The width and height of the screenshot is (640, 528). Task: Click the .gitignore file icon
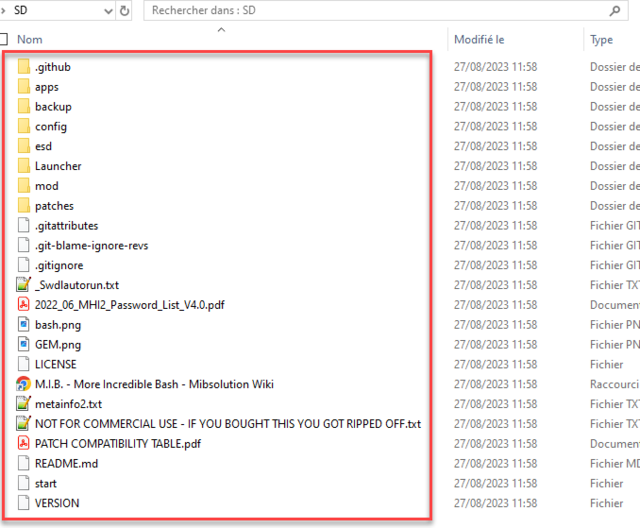(x=24, y=265)
